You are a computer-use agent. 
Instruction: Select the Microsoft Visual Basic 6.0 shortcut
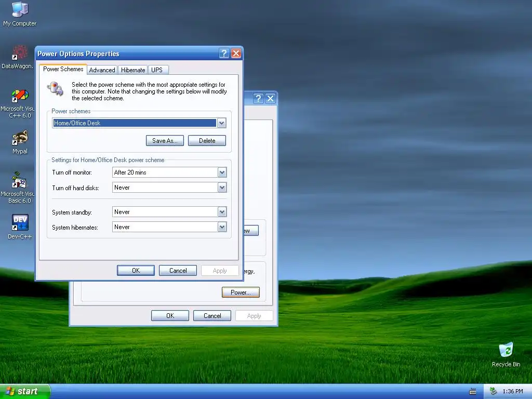coord(18,188)
